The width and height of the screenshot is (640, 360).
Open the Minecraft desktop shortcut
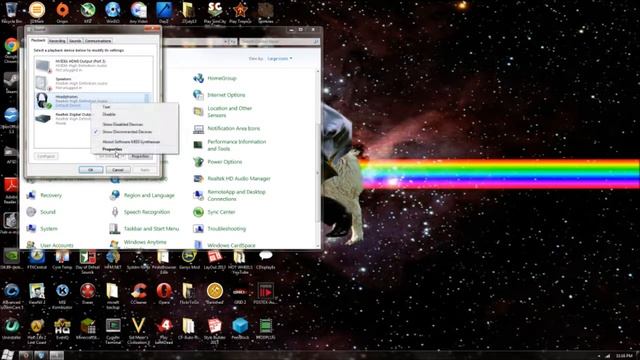click(87, 329)
